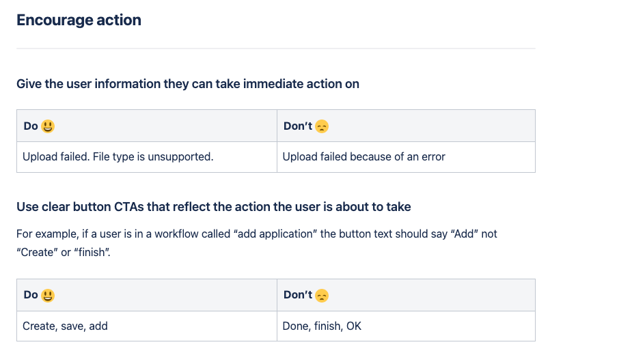Select cell 'Create, save, add'
Viewport: 632px width, 364px height.
click(x=147, y=326)
